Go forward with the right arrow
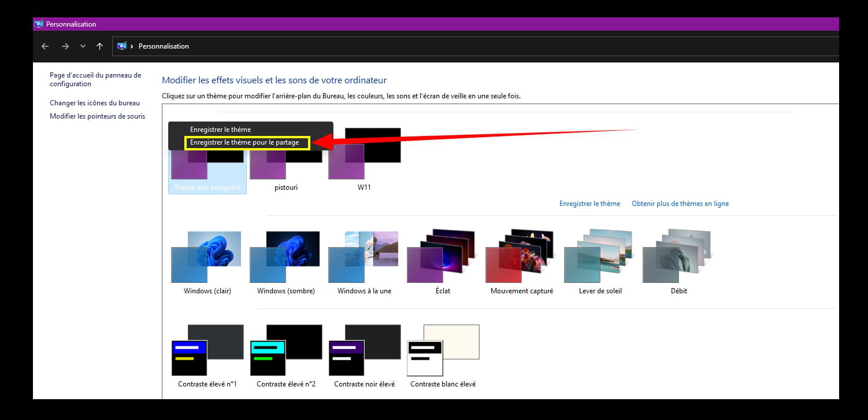This screenshot has height=420, width=868. click(65, 46)
